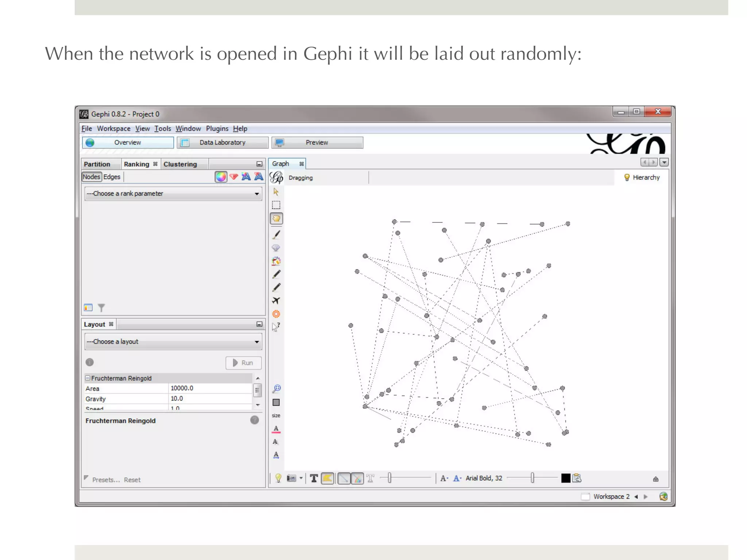Viewport: 747px width, 560px height.
Task: Select the rectangle selection tool
Action: (276, 205)
